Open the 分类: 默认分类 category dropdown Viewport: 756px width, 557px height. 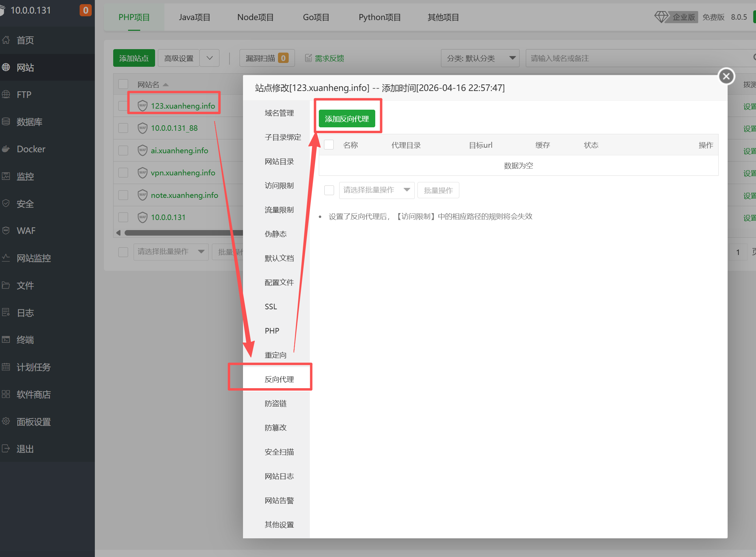480,58
